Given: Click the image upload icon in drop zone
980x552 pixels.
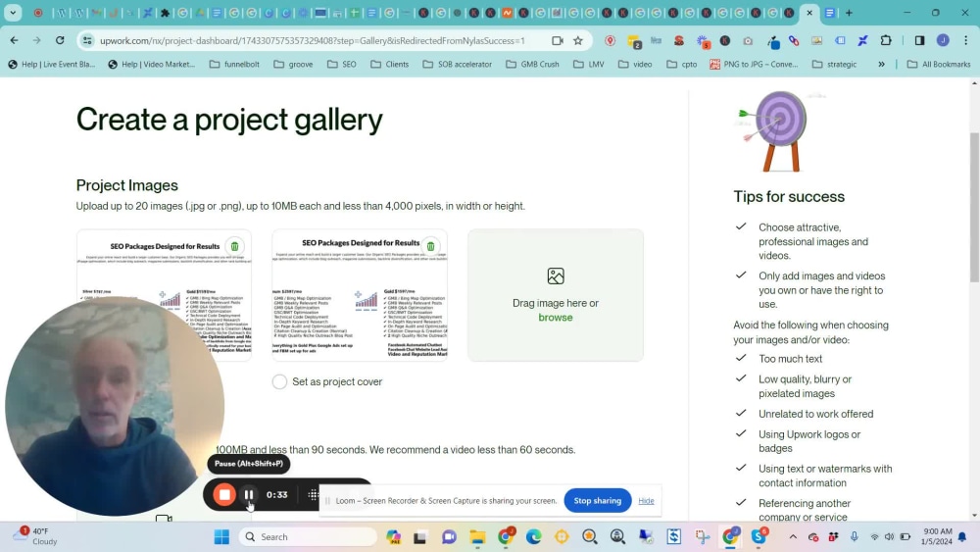Looking at the screenshot, I should (556, 276).
